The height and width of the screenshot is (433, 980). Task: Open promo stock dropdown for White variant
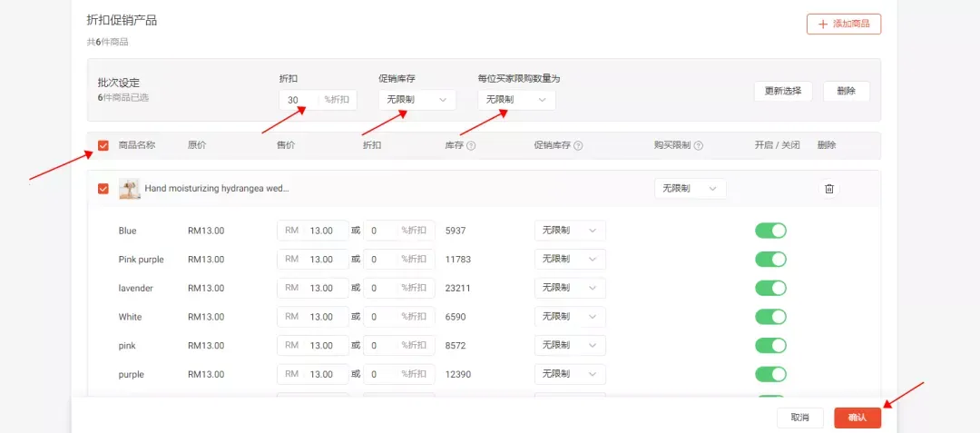click(569, 317)
